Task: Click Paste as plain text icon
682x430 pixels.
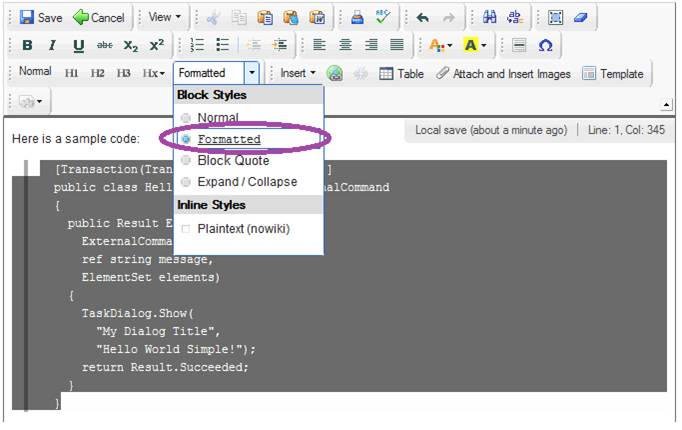Action: pyautogui.click(x=291, y=18)
